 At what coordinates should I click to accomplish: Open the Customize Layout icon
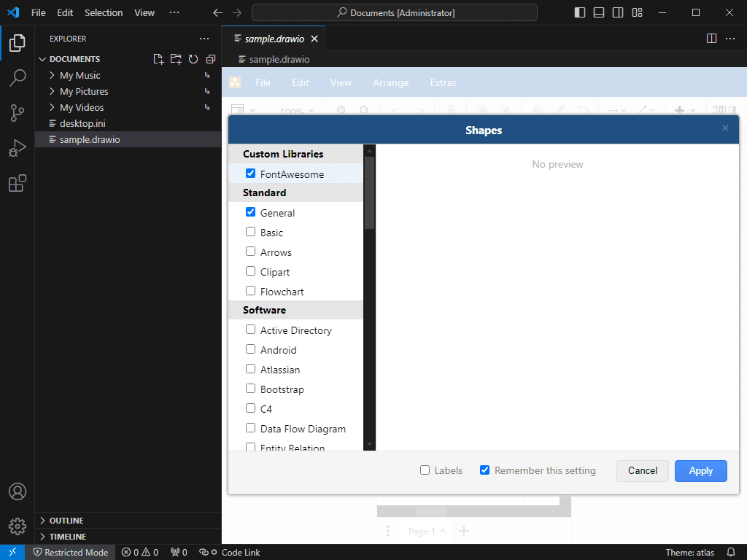coord(637,13)
